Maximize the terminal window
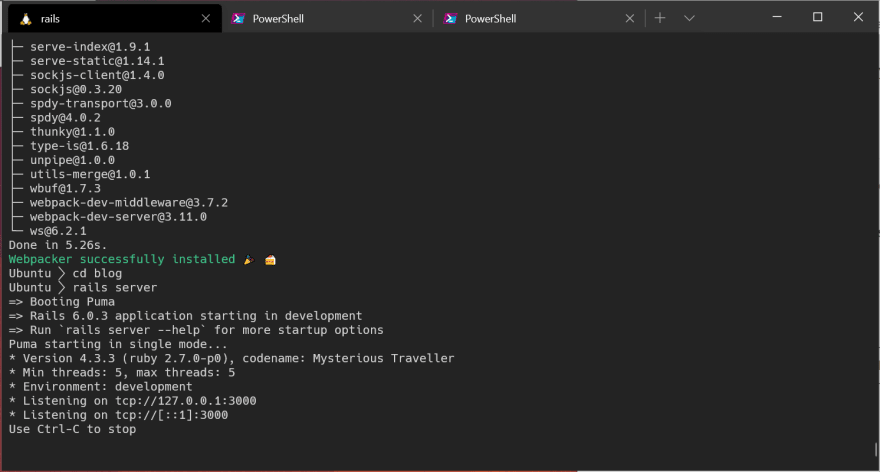 818,17
